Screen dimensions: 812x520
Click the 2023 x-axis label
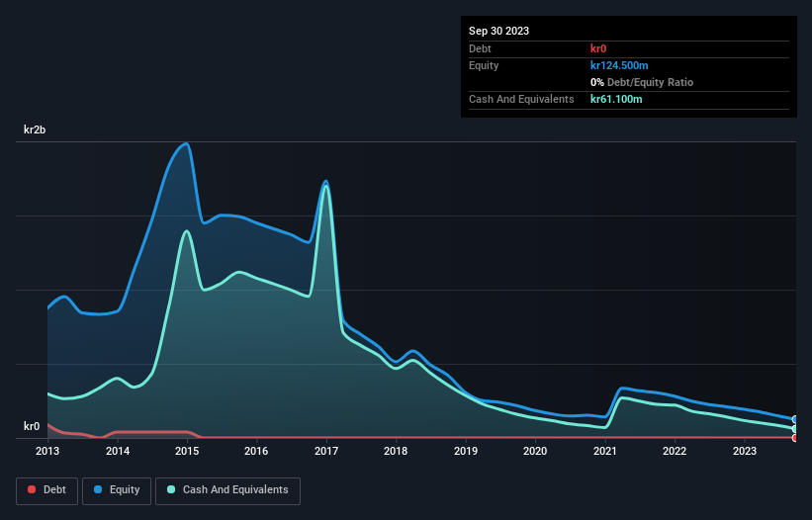click(745, 451)
